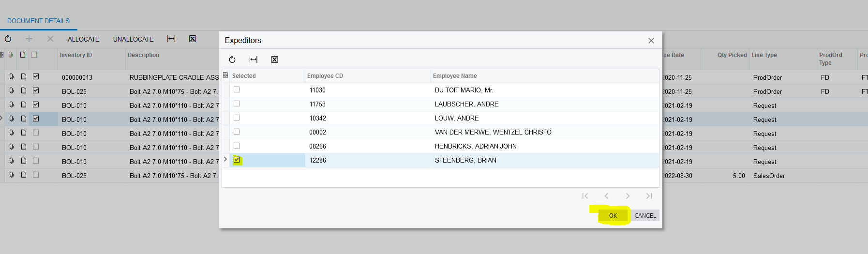Export Expeditors list to Excel
This screenshot has height=254, width=868.
tap(274, 60)
